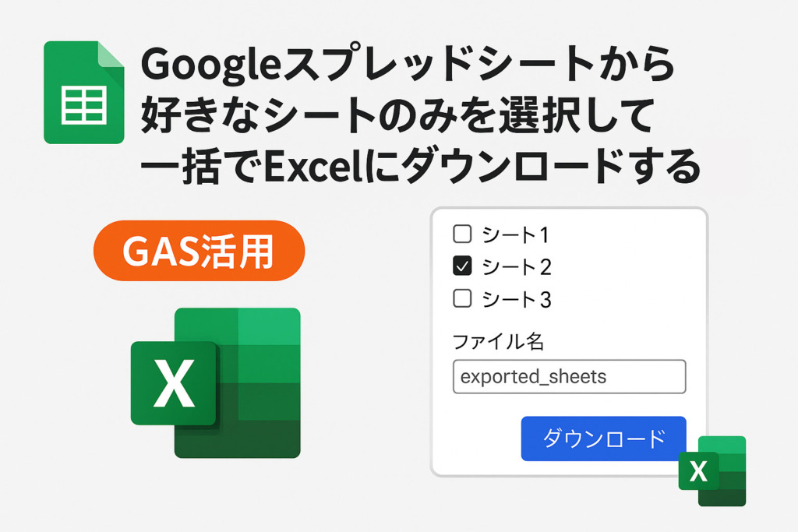798x532 pixels.
Task: Check the シート1 checkbox
Action: click(462, 234)
